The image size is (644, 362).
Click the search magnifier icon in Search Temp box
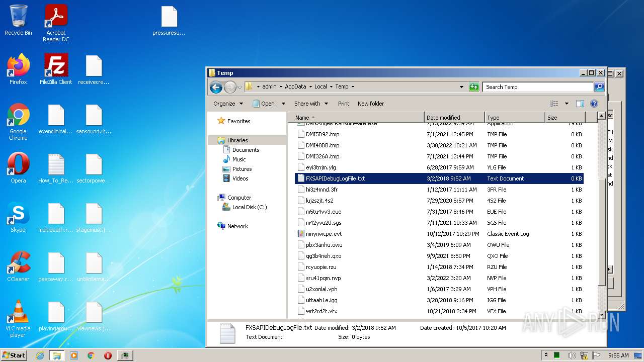point(599,87)
